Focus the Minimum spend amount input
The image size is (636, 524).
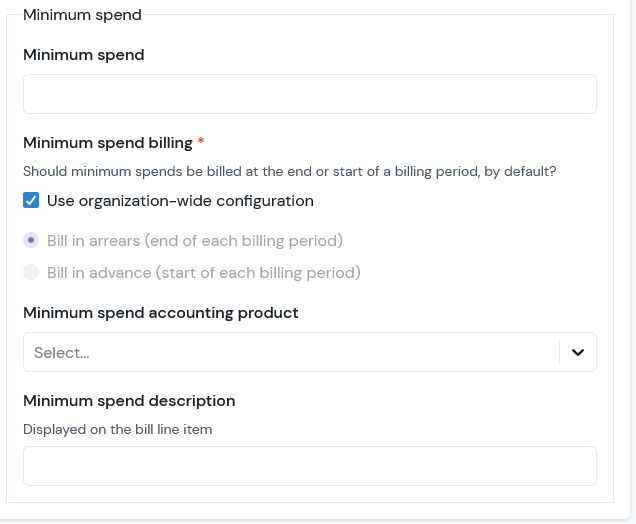click(310, 94)
